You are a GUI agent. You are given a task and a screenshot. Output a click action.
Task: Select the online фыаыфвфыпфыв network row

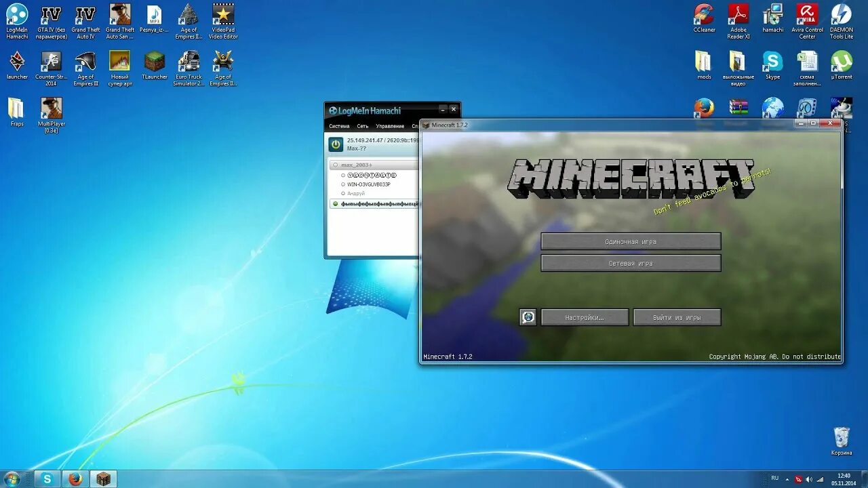374,203
